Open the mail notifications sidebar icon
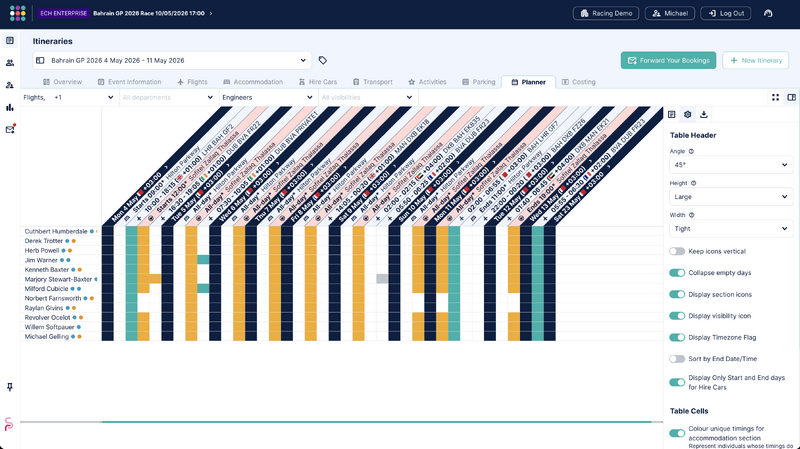The height and width of the screenshot is (449, 800). (10, 130)
